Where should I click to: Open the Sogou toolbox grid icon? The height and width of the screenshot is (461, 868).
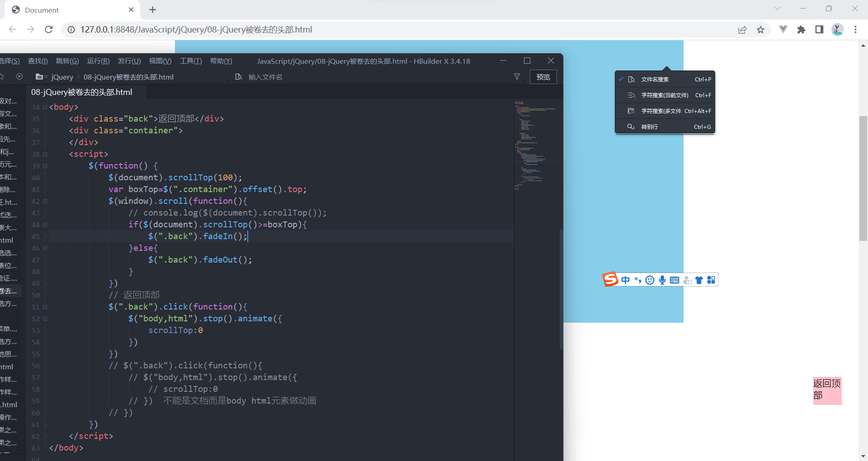tap(711, 280)
